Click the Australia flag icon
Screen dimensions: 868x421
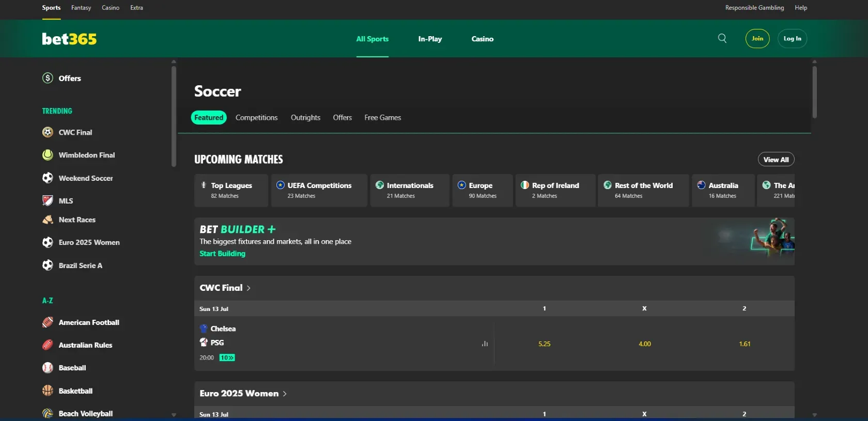701,185
